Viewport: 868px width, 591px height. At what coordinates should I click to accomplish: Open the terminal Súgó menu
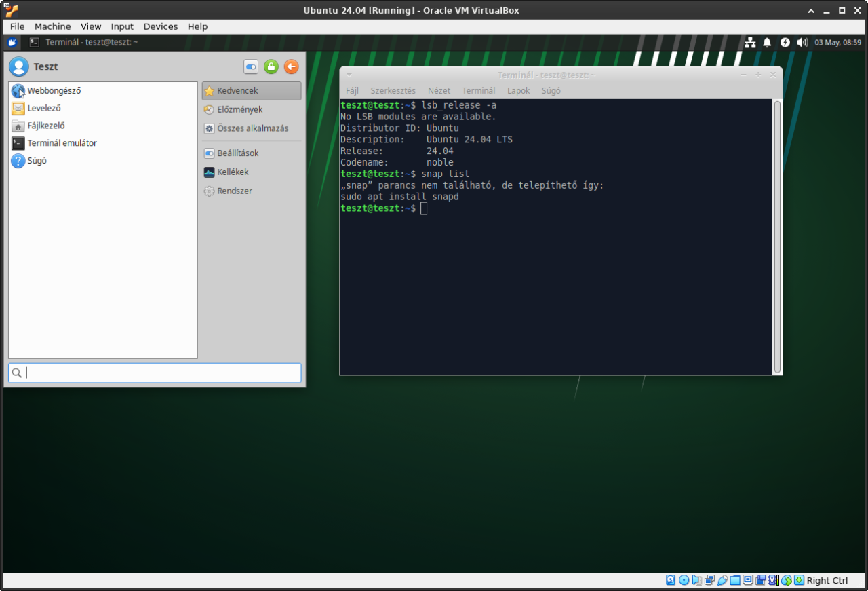551,90
